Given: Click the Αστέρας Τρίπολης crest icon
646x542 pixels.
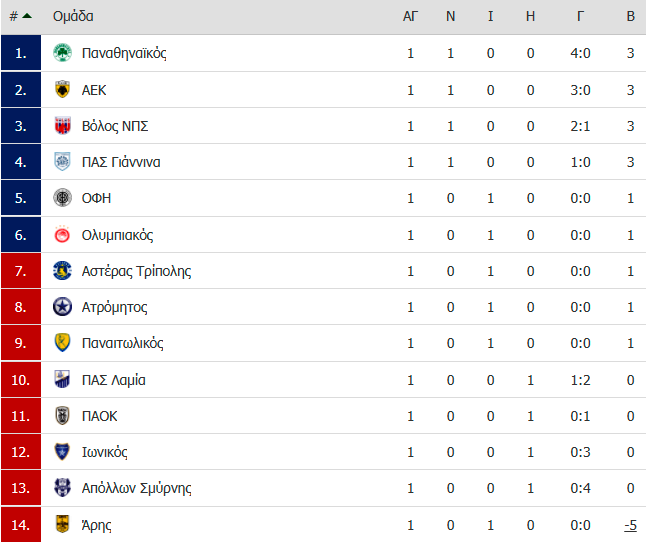Looking at the screenshot, I should pyautogui.click(x=62, y=271).
